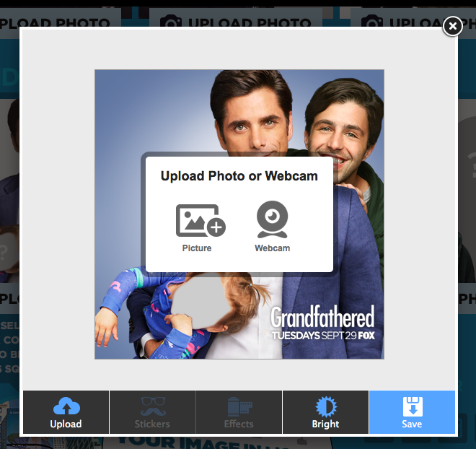Choose the Picture upload option
The image size is (476, 449).
pyautogui.click(x=200, y=228)
